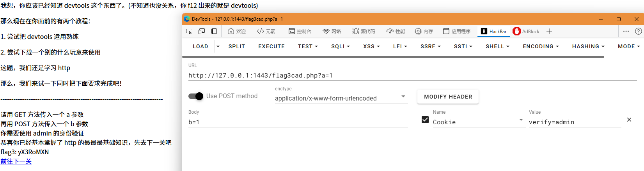The height and width of the screenshot is (171, 644).
Task: Open the ENCODING dropdown menu
Action: 541,46
